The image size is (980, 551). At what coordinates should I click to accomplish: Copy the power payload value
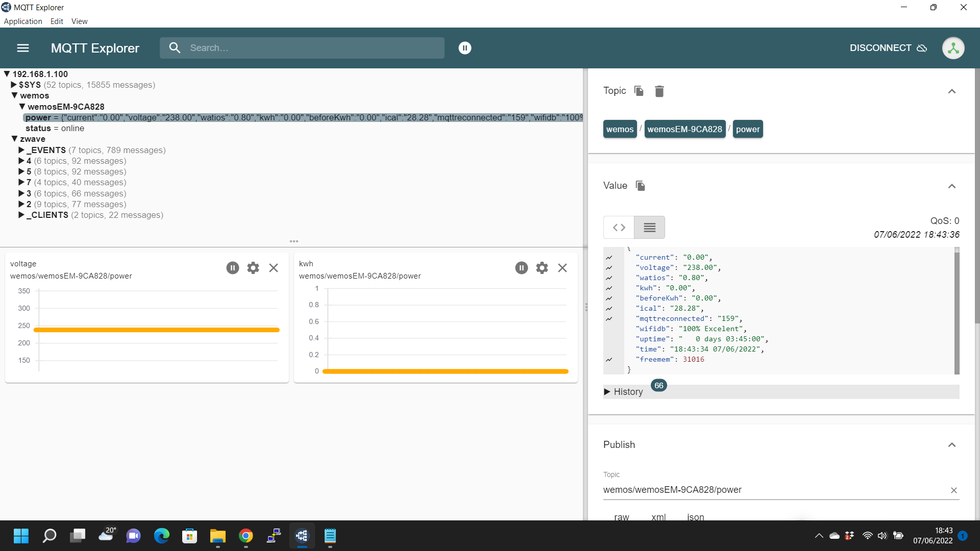640,186
